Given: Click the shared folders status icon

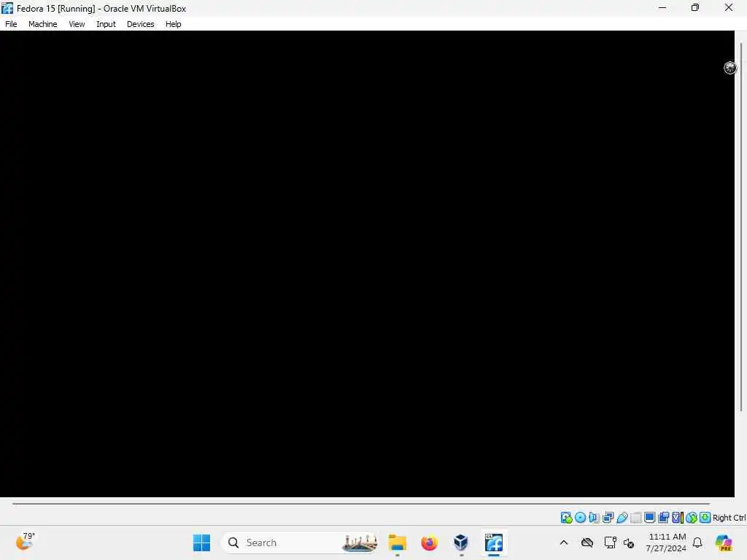Looking at the screenshot, I should click(635, 518).
